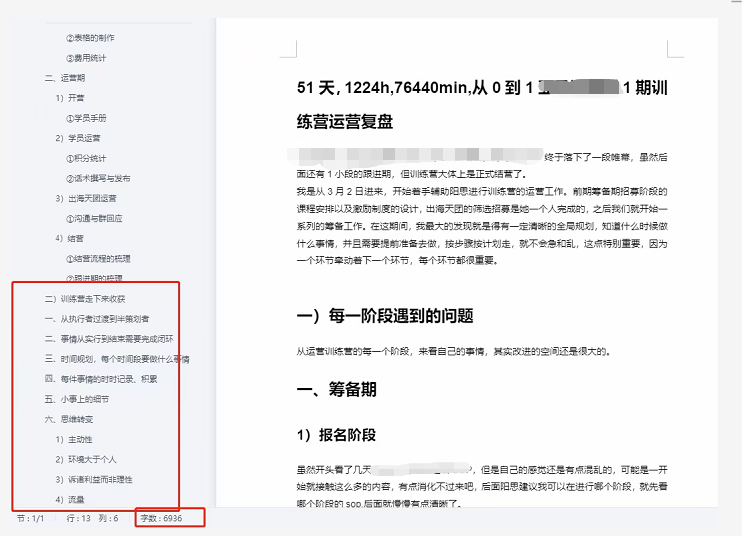Click the 节: 1/1 section indicator
Image resolution: width=742 pixels, height=536 pixels.
click(x=31, y=518)
